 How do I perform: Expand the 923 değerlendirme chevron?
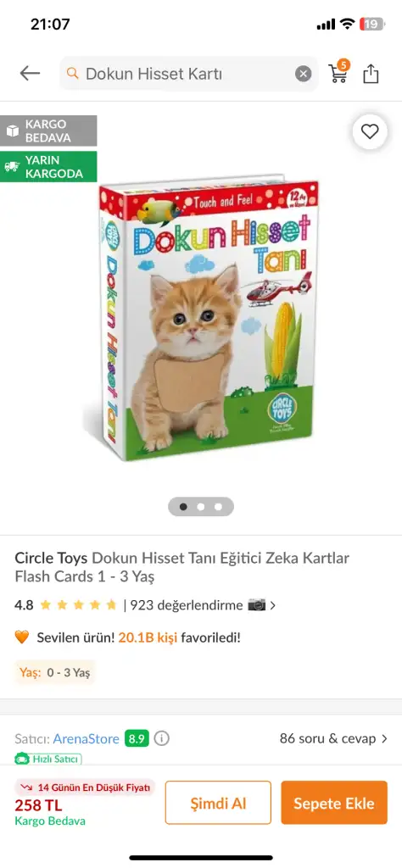pyautogui.click(x=272, y=605)
